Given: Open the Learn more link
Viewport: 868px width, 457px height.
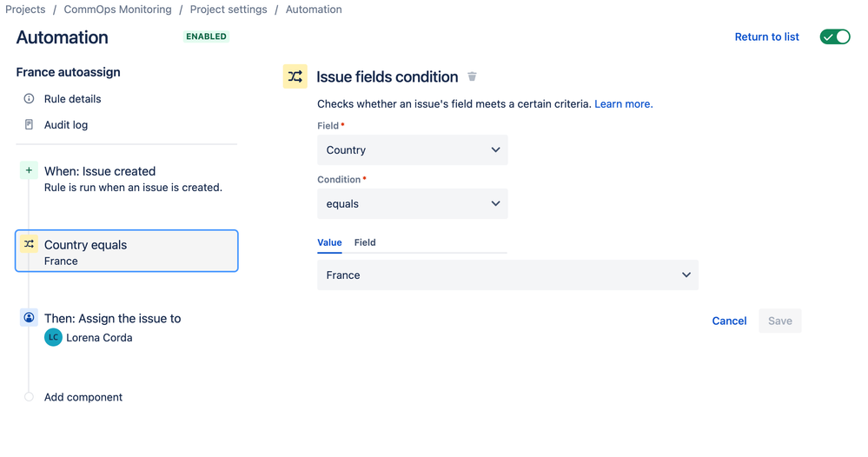Looking at the screenshot, I should tap(623, 104).
